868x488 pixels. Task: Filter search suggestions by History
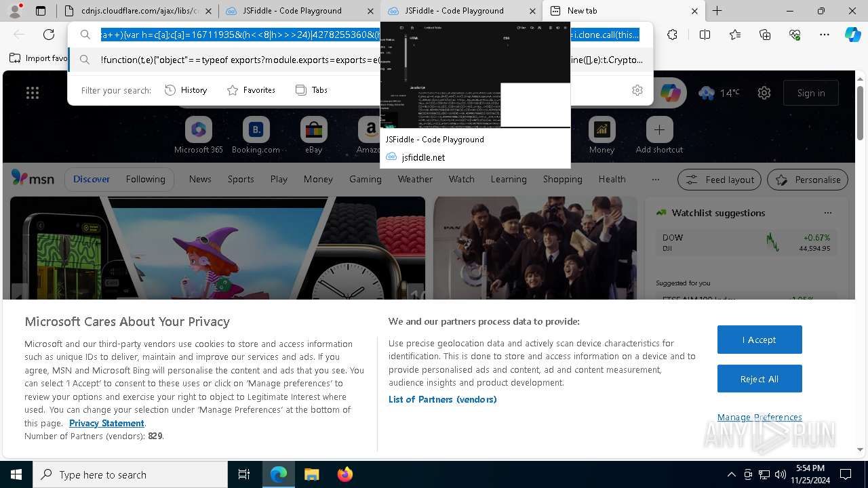[186, 90]
